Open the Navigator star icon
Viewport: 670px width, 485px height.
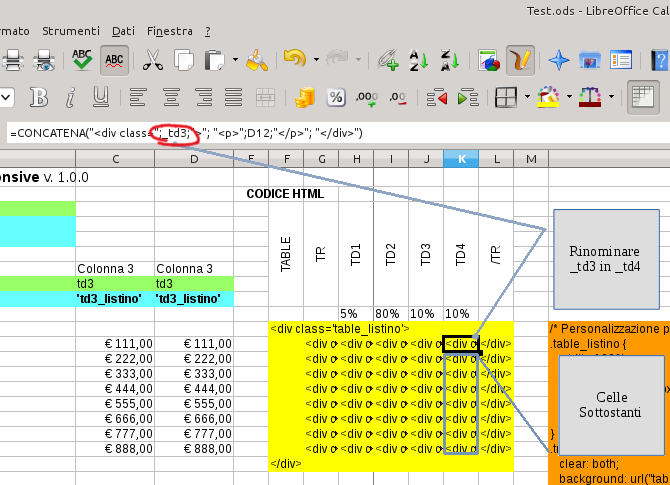tap(559, 60)
